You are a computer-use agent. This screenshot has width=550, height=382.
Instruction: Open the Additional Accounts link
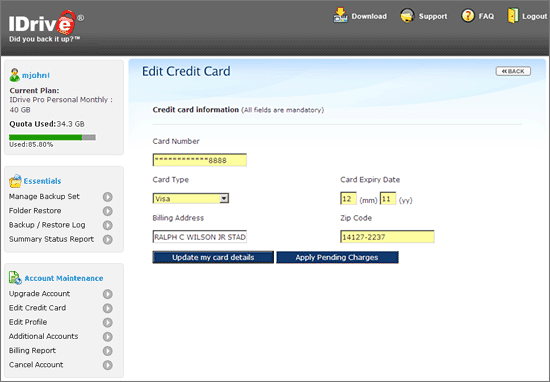(43, 336)
